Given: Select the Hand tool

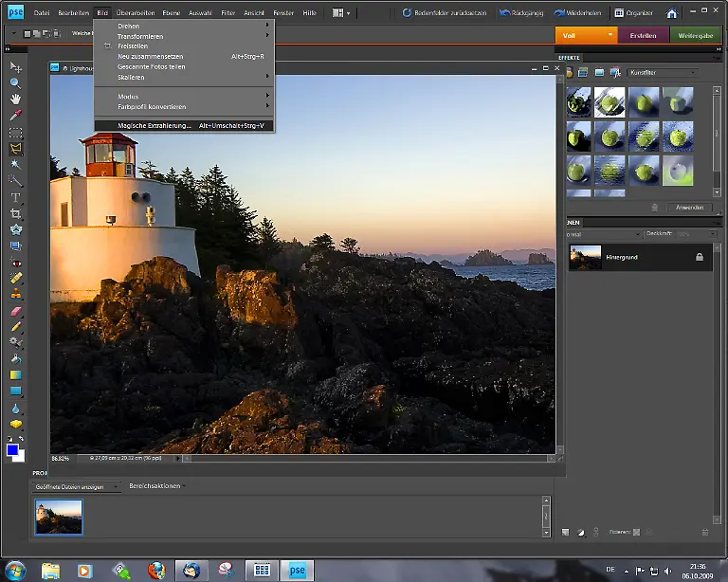Looking at the screenshot, I should click(x=16, y=100).
